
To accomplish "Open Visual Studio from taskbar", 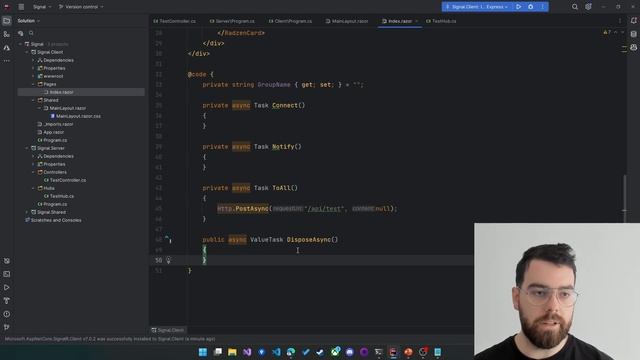I will tap(247, 352).
